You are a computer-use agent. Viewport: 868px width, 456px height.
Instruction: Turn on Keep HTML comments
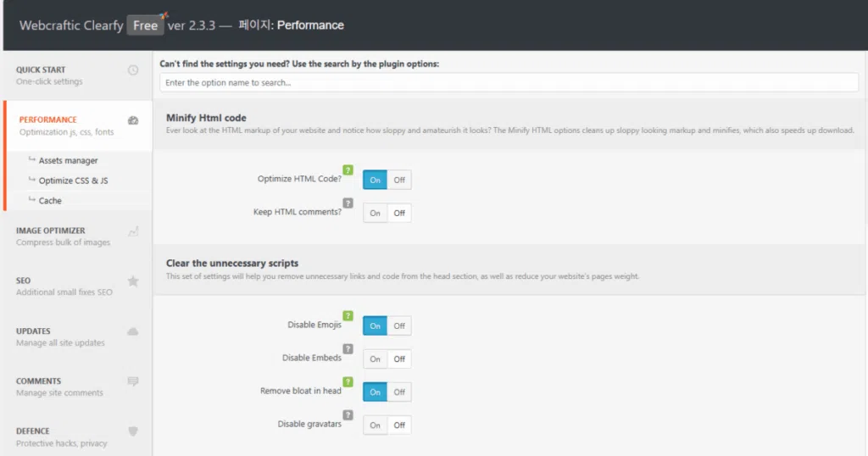[x=375, y=213]
